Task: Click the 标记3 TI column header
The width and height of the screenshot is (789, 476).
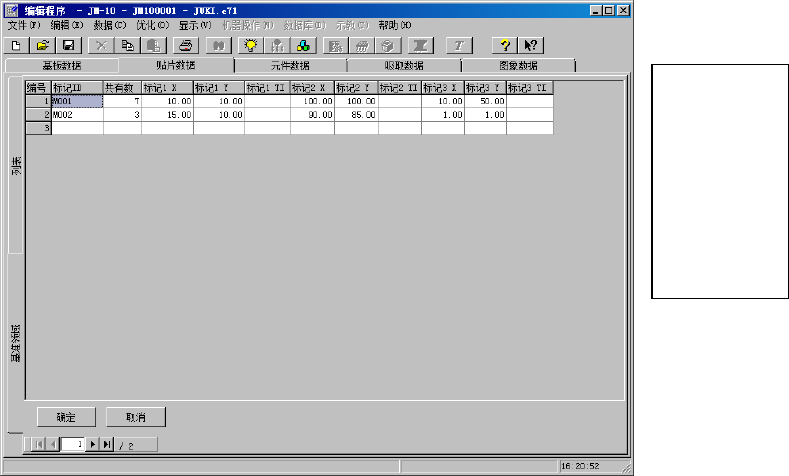Action: click(x=530, y=88)
